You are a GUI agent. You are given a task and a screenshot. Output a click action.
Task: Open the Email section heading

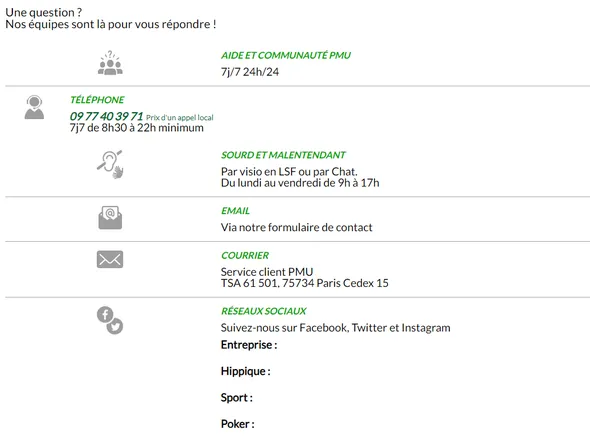click(235, 211)
